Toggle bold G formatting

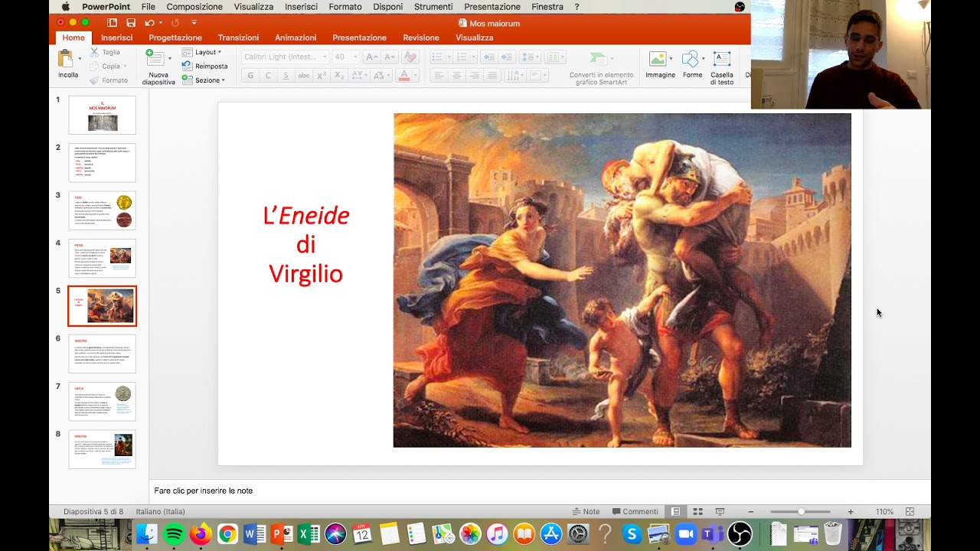click(x=250, y=75)
